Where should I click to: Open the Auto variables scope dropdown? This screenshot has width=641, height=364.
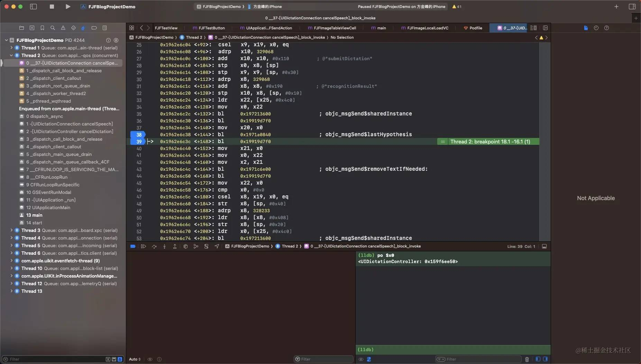(x=135, y=359)
